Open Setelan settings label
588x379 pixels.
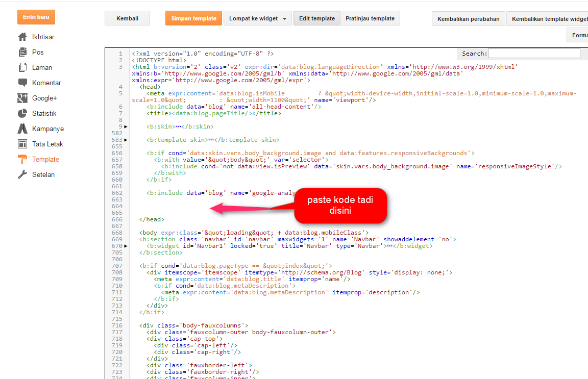[x=43, y=174]
